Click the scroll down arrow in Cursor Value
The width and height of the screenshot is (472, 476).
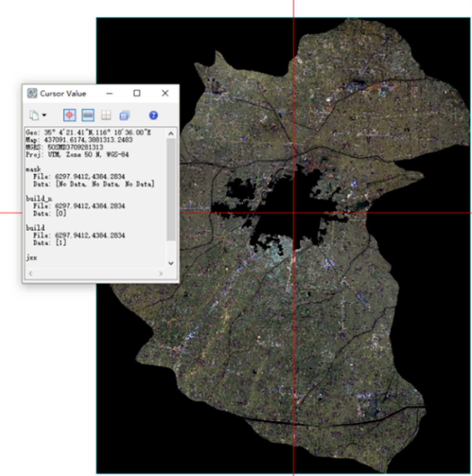pos(171,263)
